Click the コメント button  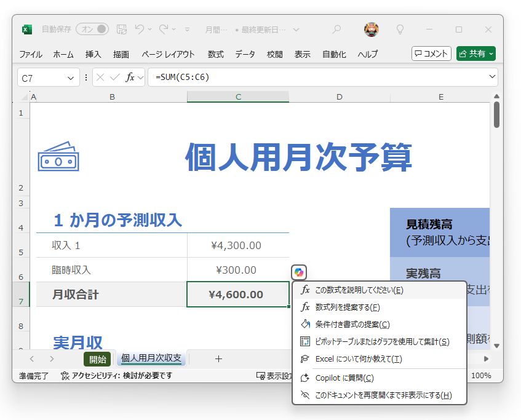point(431,53)
